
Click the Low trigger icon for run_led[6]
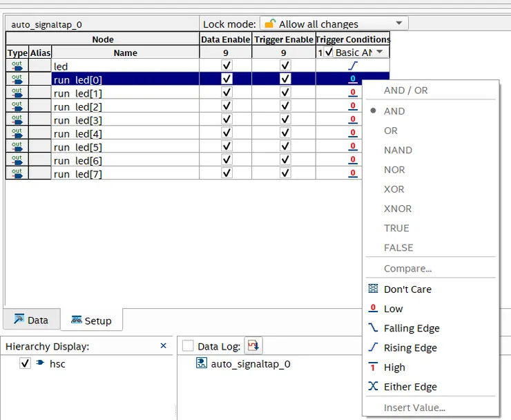click(x=352, y=160)
